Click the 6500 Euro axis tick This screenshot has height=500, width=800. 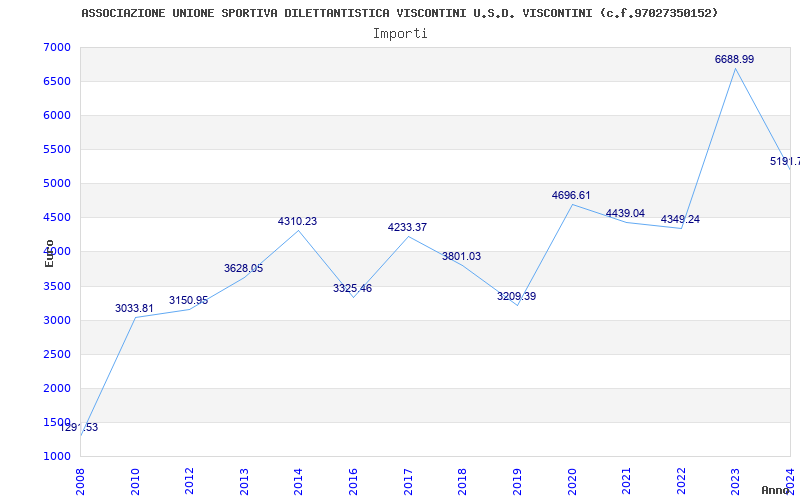[x=57, y=82]
